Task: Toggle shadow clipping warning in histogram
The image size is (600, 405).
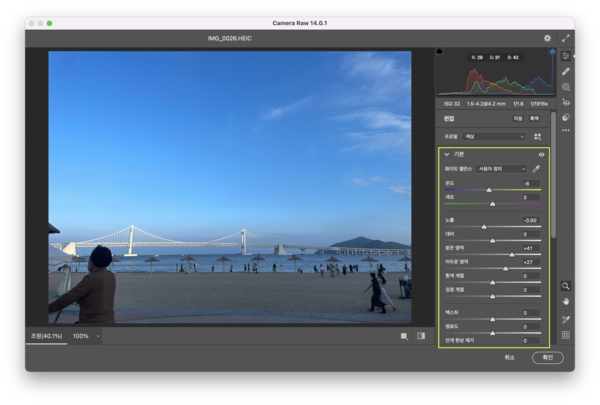Action: tap(439, 51)
